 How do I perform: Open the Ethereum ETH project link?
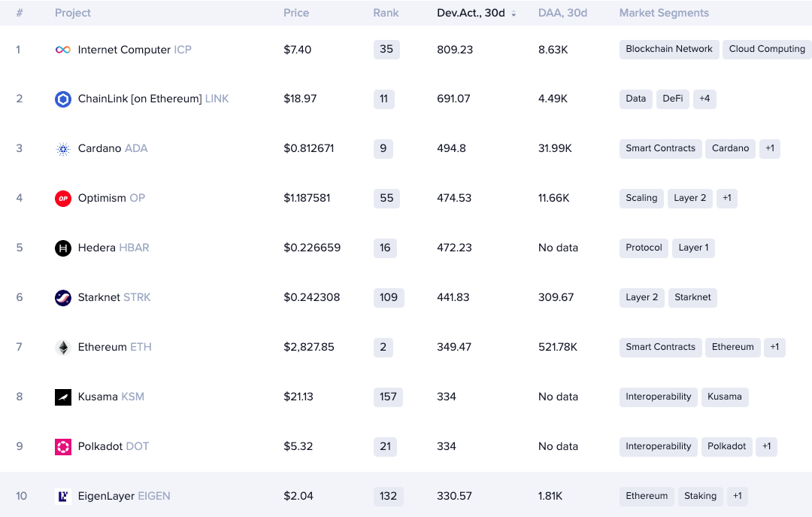pos(114,348)
